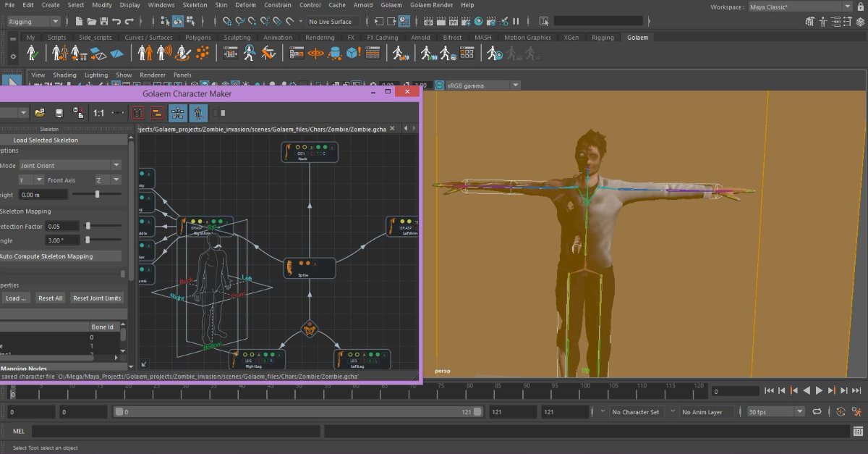Toggle the skeleton figure view button
Screen dimensions: 868x454
198,113
